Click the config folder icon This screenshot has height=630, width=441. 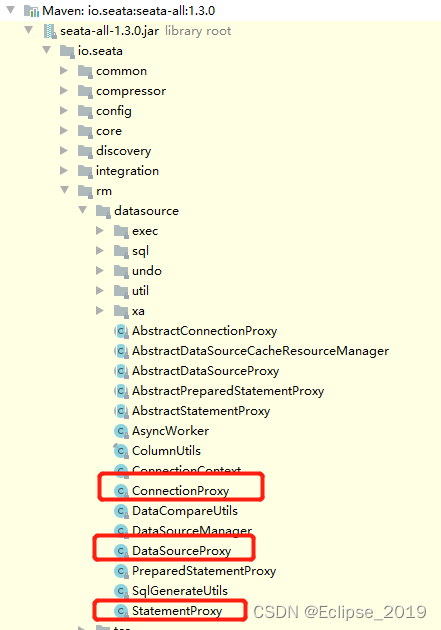click(85, 111)
